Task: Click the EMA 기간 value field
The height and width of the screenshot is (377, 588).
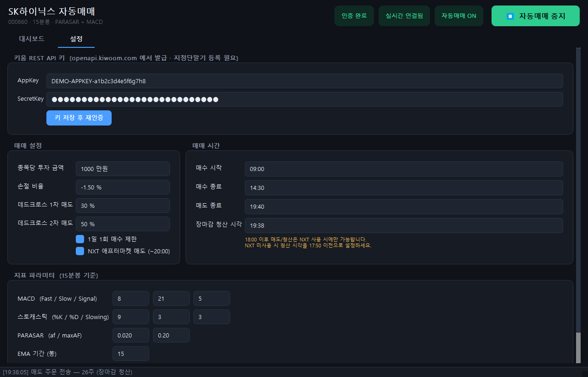Action: pyautogui.click(x=131, y=354)
